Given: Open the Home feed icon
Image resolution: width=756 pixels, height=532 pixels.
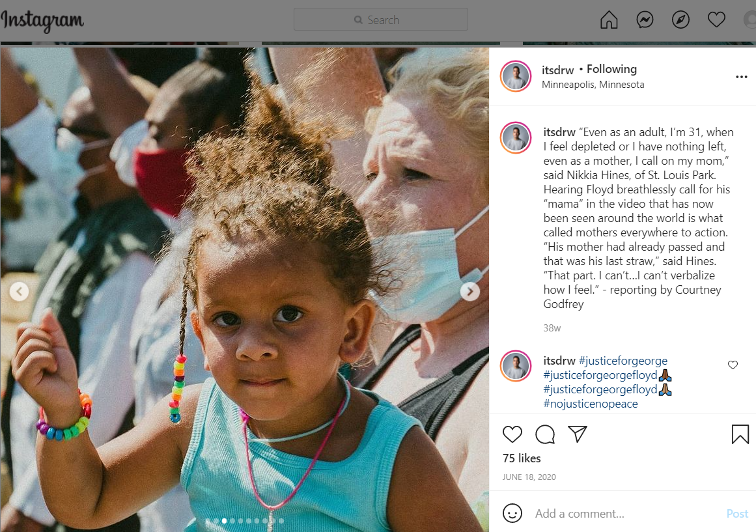Looking at the screenshot, I should coord(608,20).
